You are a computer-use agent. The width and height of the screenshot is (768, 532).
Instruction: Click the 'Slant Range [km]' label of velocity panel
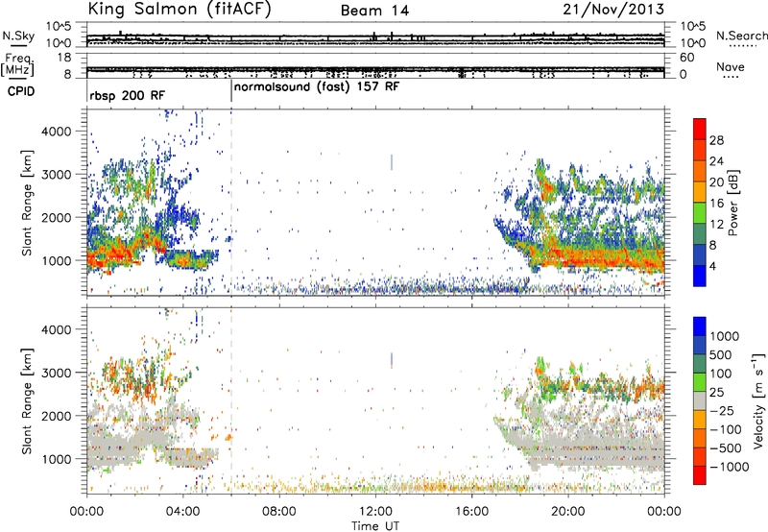tap(27, 400)
